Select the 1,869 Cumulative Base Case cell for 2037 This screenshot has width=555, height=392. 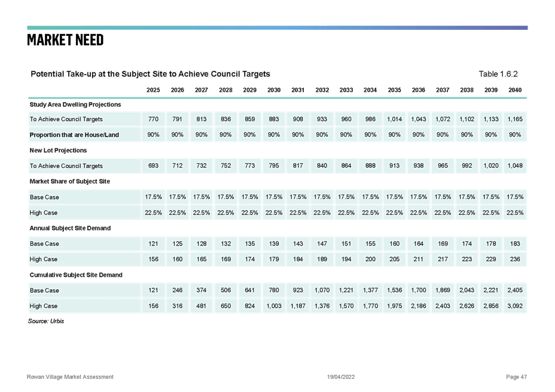(443, 290)
